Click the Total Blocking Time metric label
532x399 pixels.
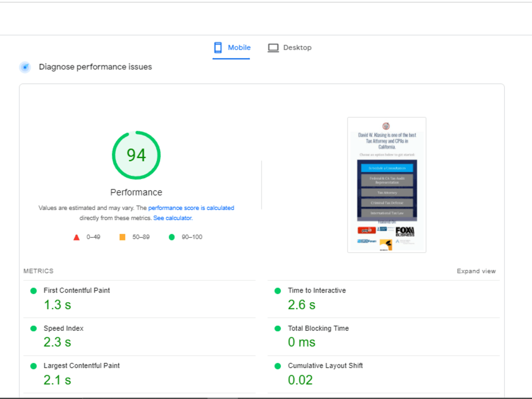(318, 328)
